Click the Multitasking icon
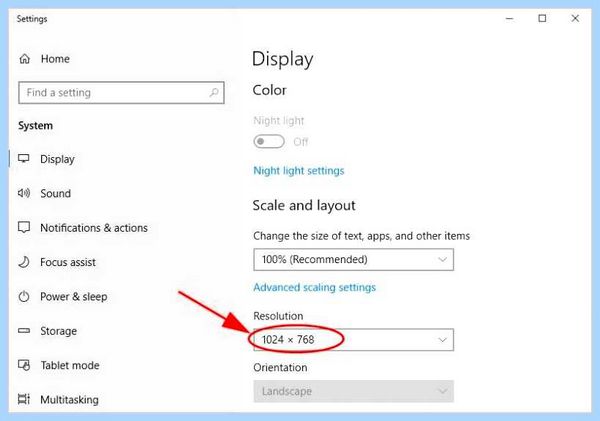 pyautogui.click(x=24, y=399)
